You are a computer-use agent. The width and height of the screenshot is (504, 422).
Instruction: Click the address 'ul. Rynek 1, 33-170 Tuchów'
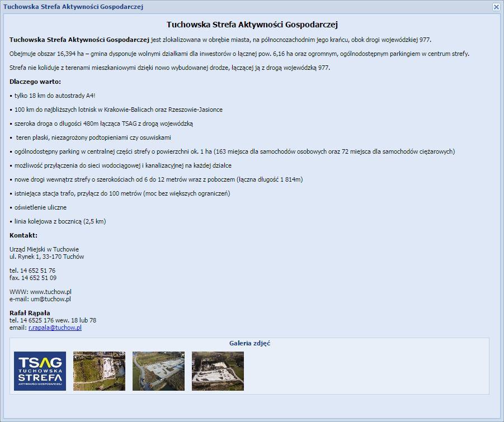46,257
